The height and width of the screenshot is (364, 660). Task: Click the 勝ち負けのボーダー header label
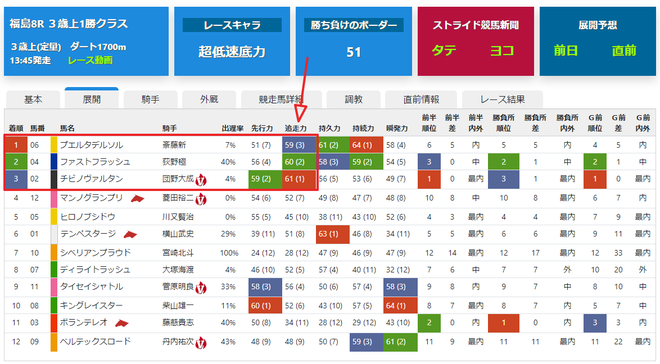coord(354,25)
